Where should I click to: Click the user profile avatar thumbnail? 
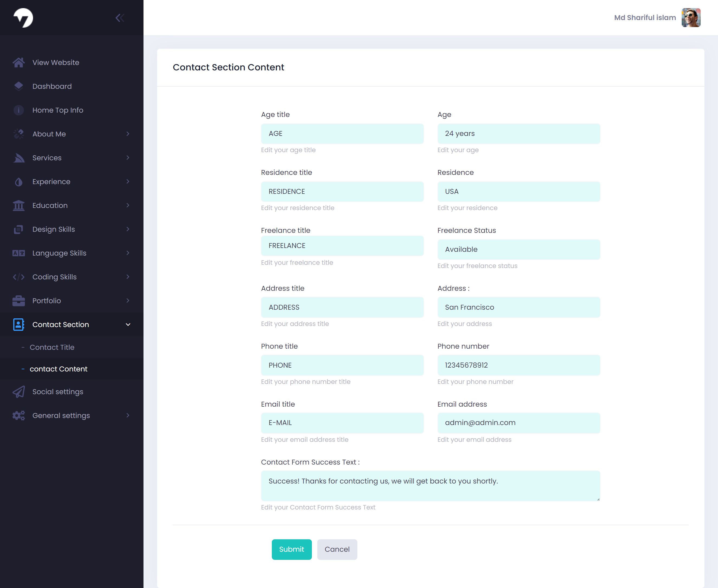691,18
